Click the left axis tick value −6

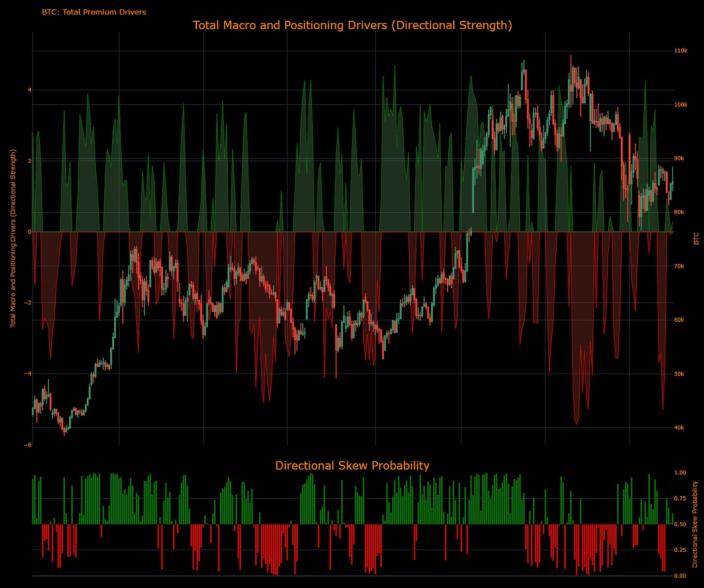(28, 445)
